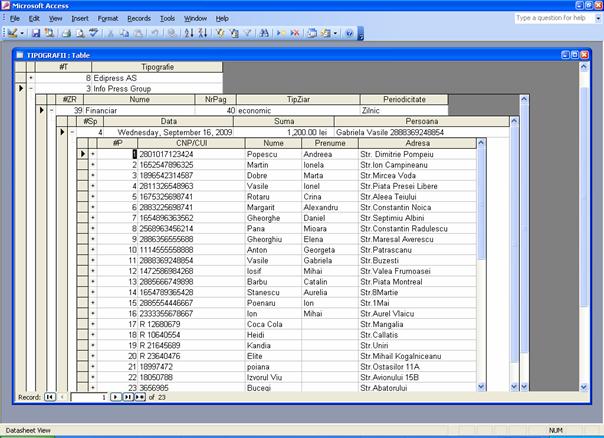Click the Type a question for help box

[x=549, y=18]
